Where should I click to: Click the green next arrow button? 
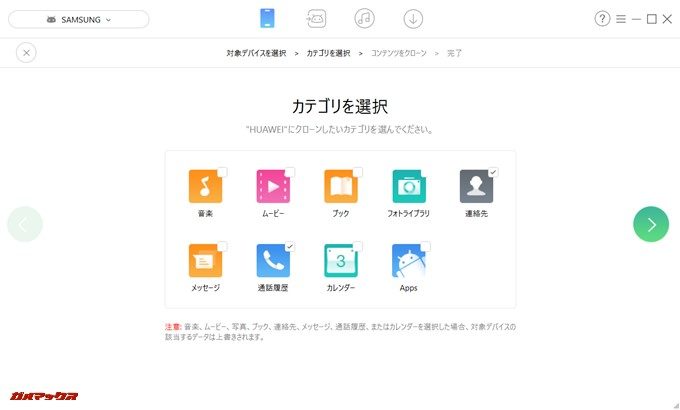(651, 224)
